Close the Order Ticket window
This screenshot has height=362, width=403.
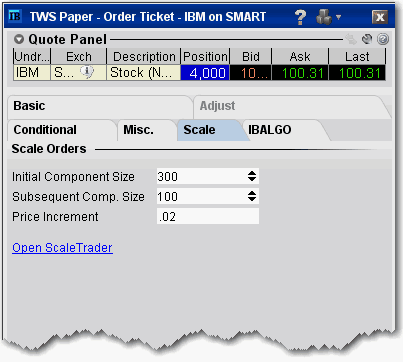coord(380,17)
